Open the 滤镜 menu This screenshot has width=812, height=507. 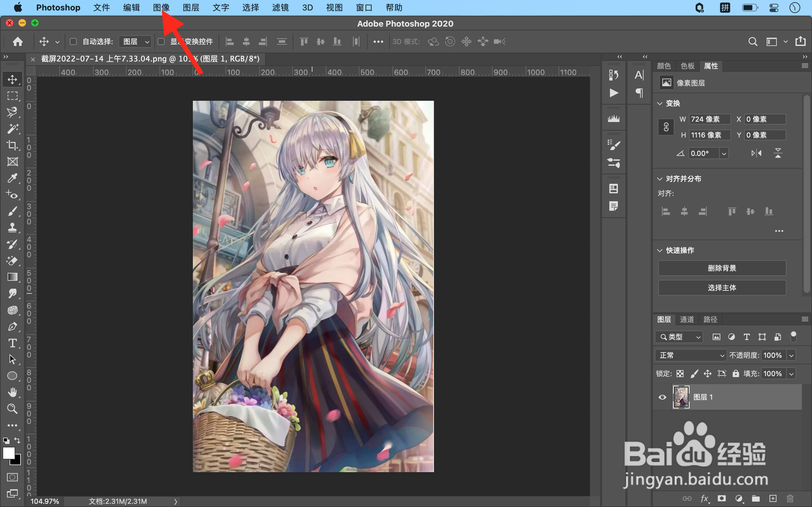click(280, 7)
